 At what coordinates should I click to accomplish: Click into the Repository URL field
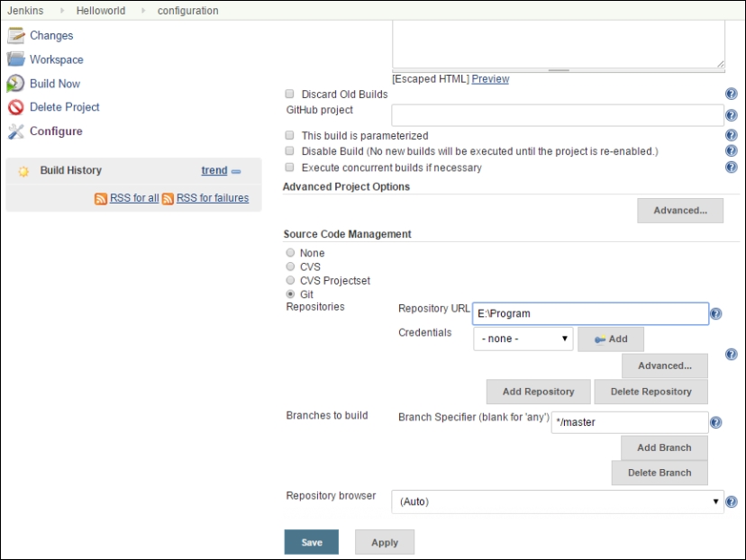point(590,313)
